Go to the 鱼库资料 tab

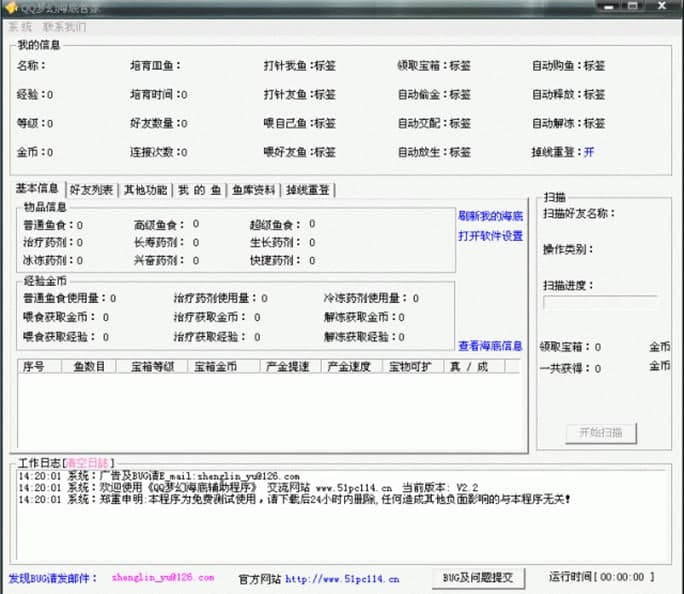coord(254,190)
